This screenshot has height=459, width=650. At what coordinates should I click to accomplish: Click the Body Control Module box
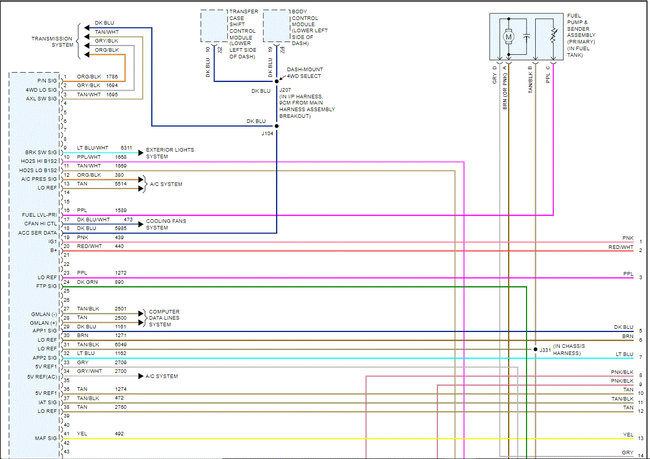[x=276, y=26]
